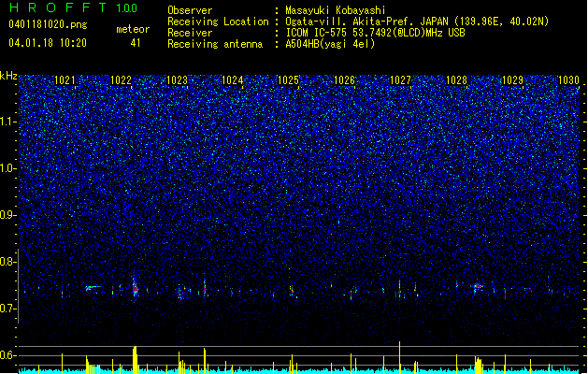Click the kHz axis unit label
588x374 pixels.
[8, 76]
